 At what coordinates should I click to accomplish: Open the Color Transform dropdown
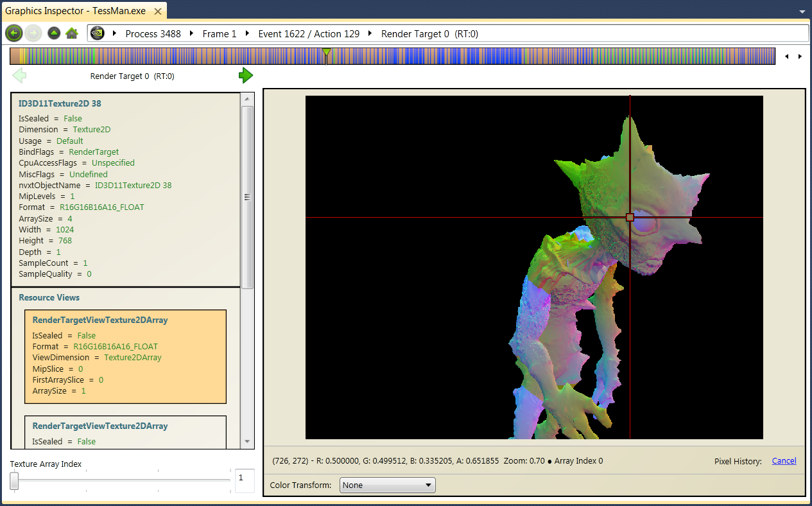tap(387, 485)
